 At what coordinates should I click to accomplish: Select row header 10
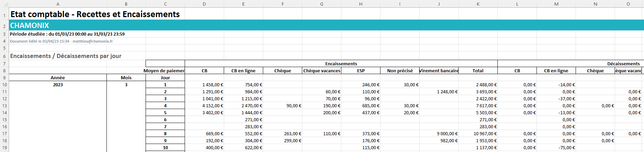click(x=4, y=85)
